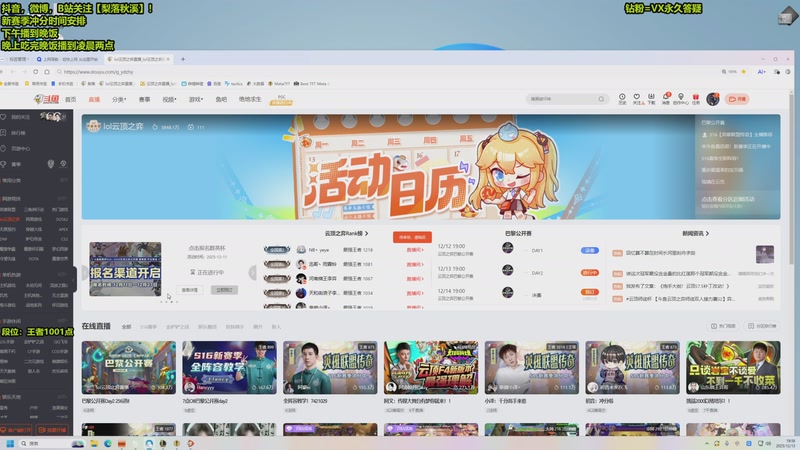The width and height of the screenshot is (800, 450).
Task: Click the 活动日历 banner image
Action: click(431, 167)
